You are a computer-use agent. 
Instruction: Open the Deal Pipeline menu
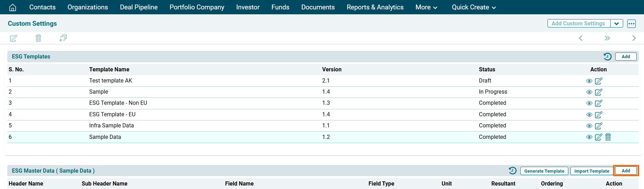pos(139,7)
